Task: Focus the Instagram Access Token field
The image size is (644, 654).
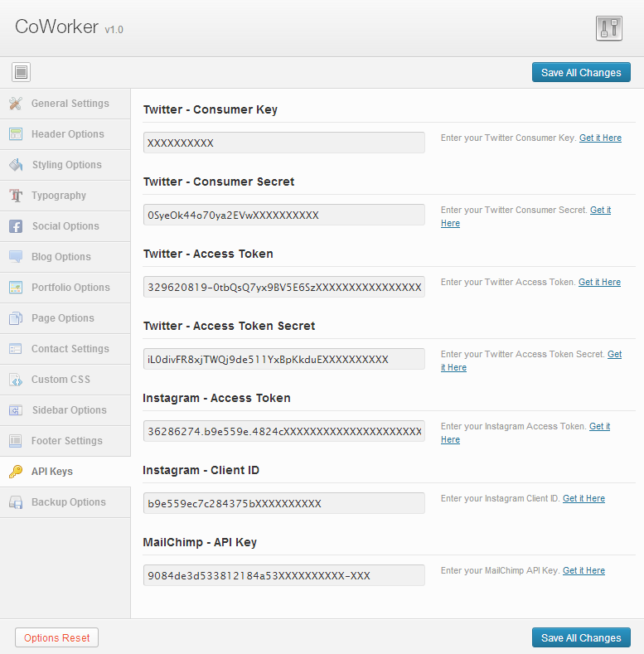Action: click(x=284, y=431)
